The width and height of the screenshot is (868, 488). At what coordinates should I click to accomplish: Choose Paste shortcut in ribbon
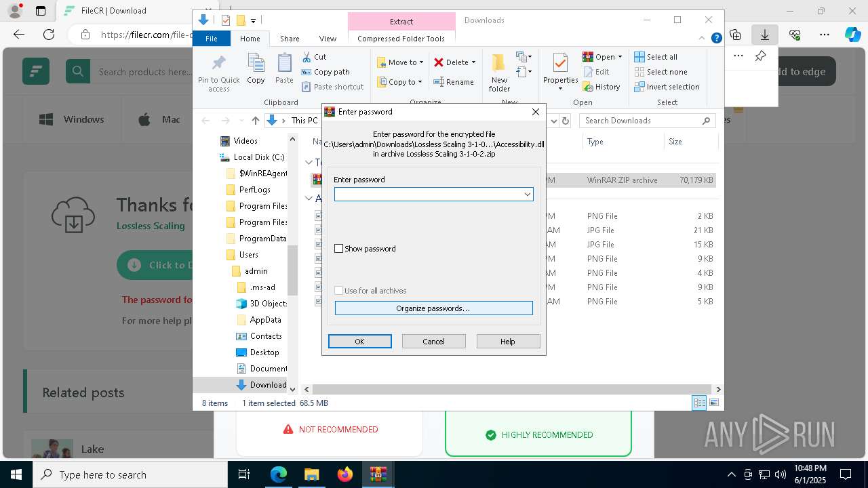pos(332,87)
